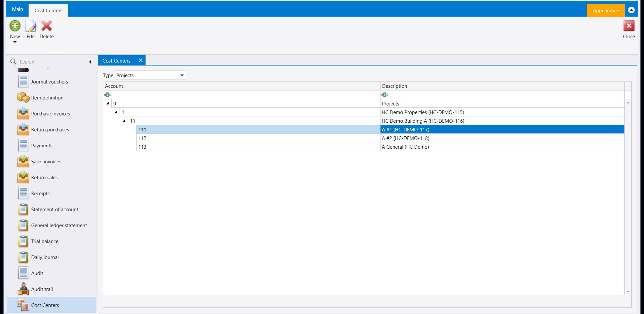Click the red Delete icon
Screen dimensions: 644x314
point(47,26)
